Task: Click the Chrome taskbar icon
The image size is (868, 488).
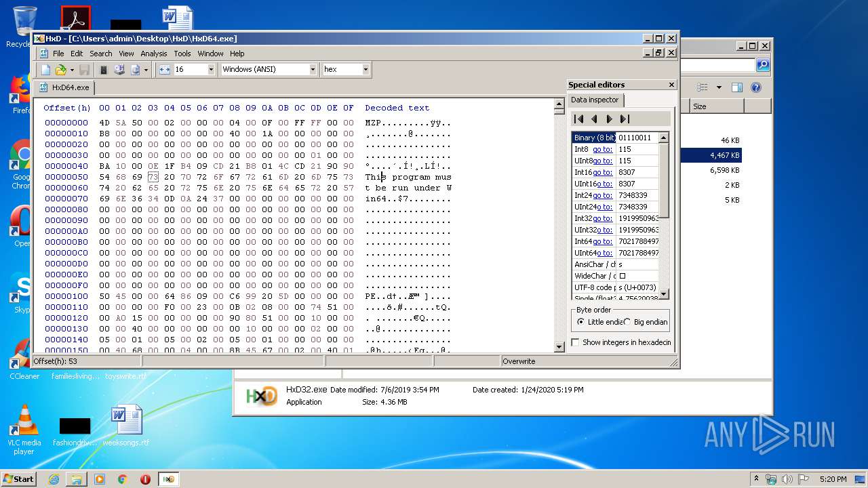Action: [123, 479]
